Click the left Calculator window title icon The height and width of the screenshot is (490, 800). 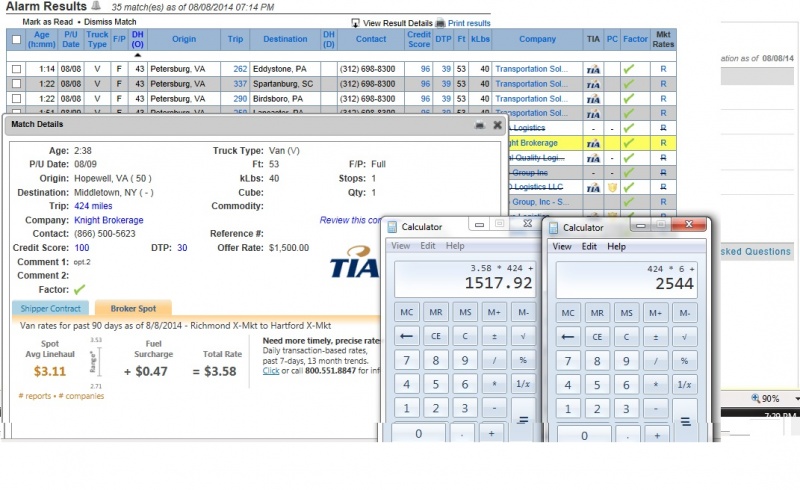[x=392, y=227]
